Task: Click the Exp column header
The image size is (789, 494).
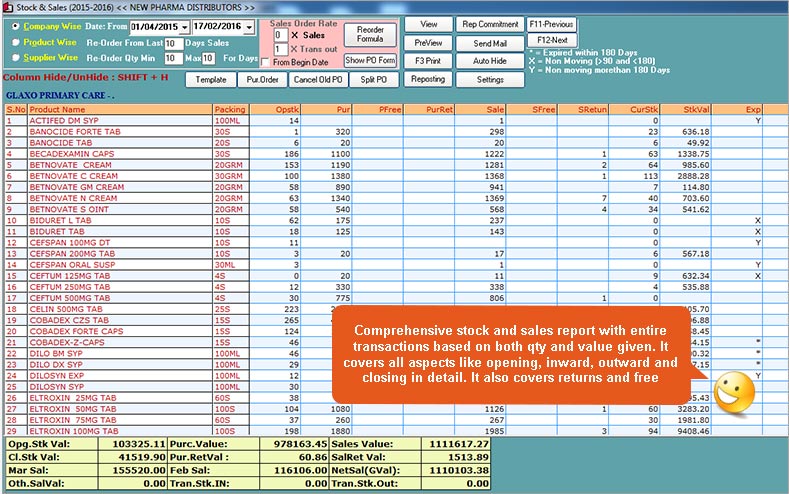Action: point(737,109)
